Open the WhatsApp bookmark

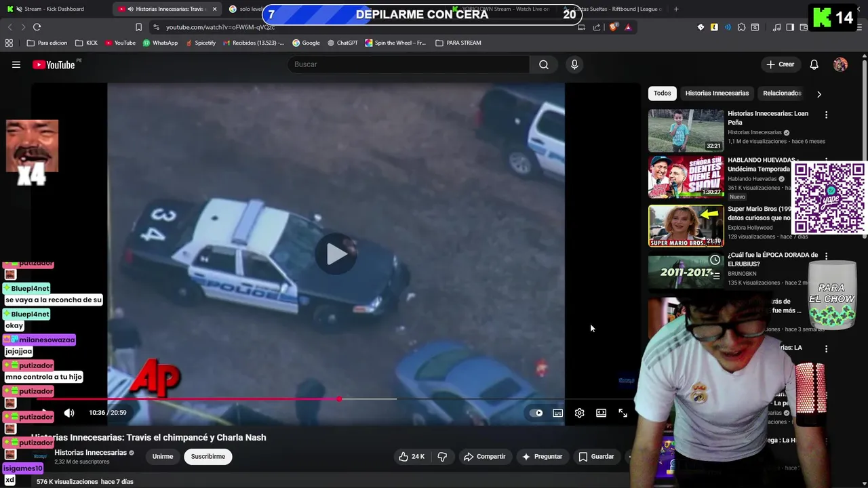tap(160, 43)
